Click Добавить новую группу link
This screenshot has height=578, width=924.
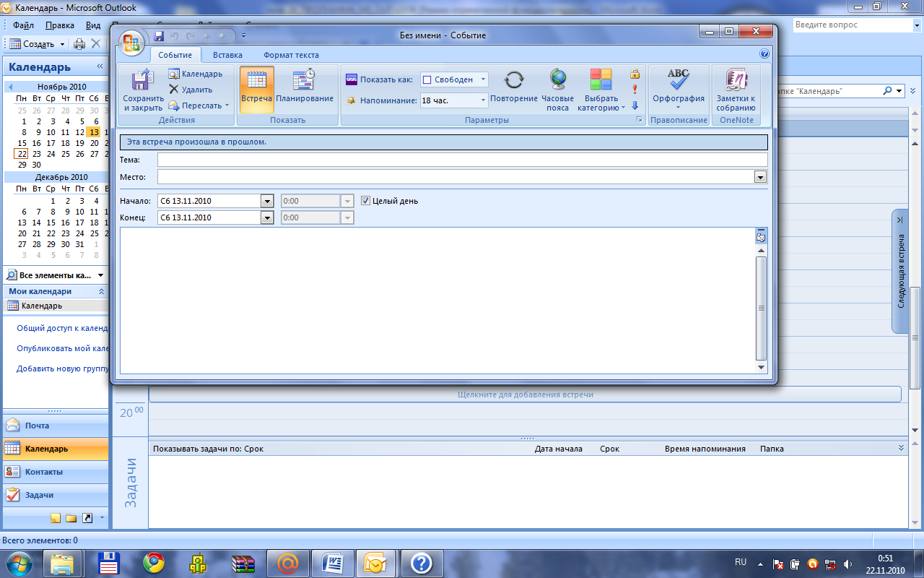coord(63,368)
